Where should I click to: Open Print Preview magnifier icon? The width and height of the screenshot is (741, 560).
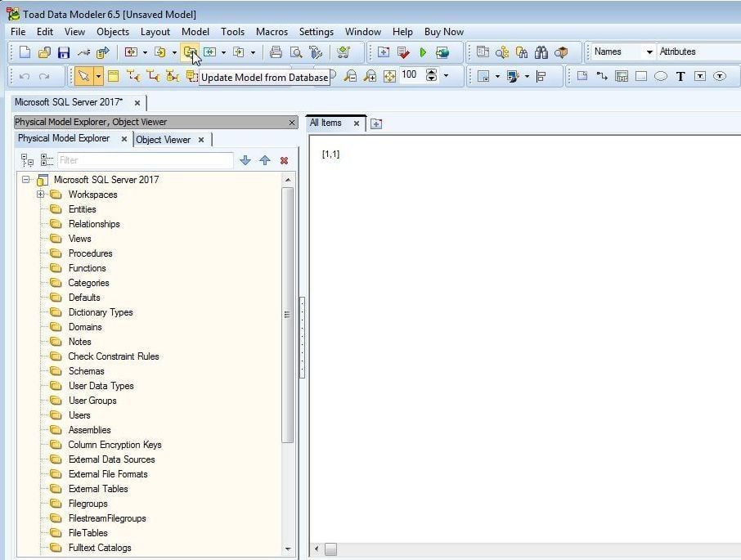coord(296,52)
